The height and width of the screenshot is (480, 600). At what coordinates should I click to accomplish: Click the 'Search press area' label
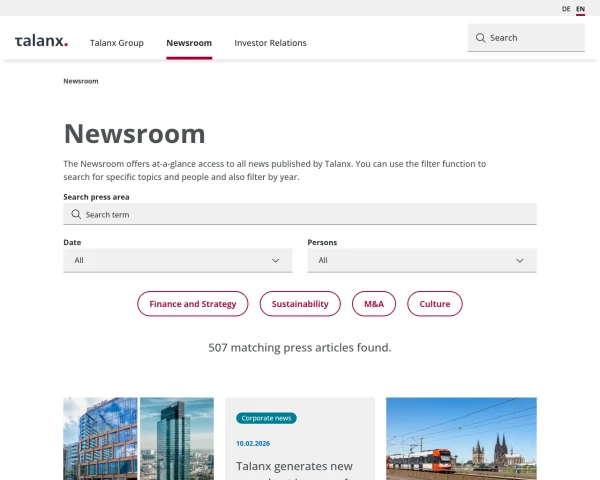click(96, 197)
